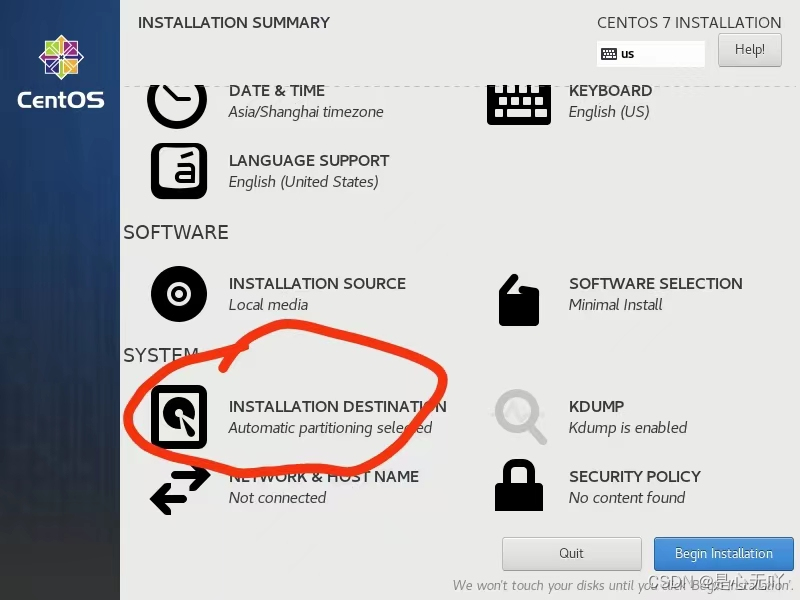This screenshot has height=600, width=800.
Task: Click the Quit button
Action: click(x=571, y=554)
